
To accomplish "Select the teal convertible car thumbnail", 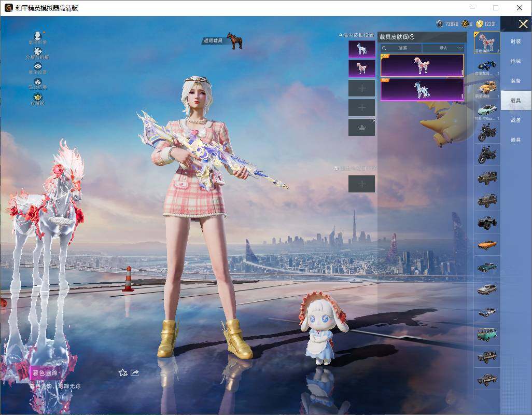I will click(x=487, y=267).
